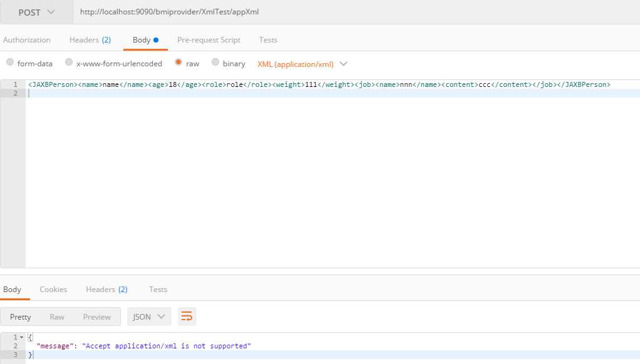Click the request URL field
This screenshot has height=364, width=640.
point(356,12)
